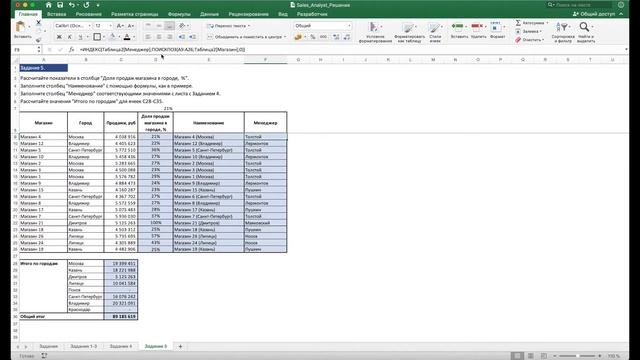Open Стили ячеек cell styles
The height and width of the screenshot is (360, 640).
click(x=435, y=32)
